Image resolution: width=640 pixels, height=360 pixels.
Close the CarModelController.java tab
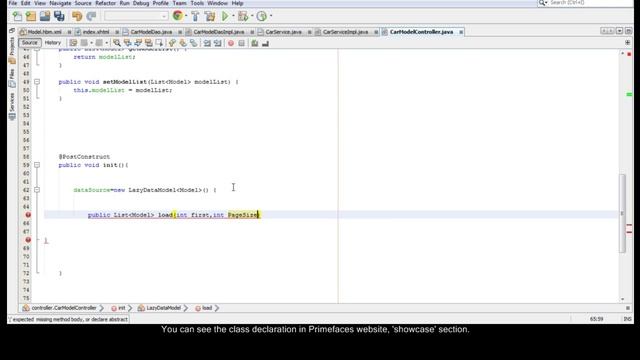pos(461,32)
